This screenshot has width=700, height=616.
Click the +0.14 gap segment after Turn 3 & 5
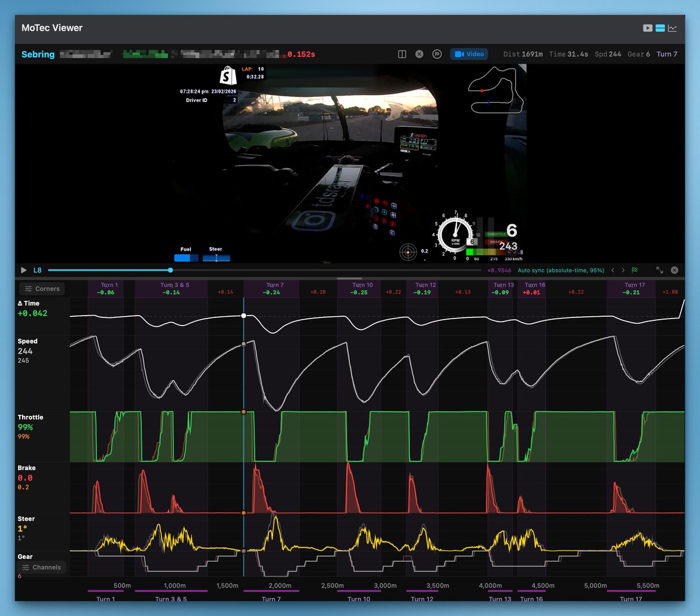(x=225, y=292)
